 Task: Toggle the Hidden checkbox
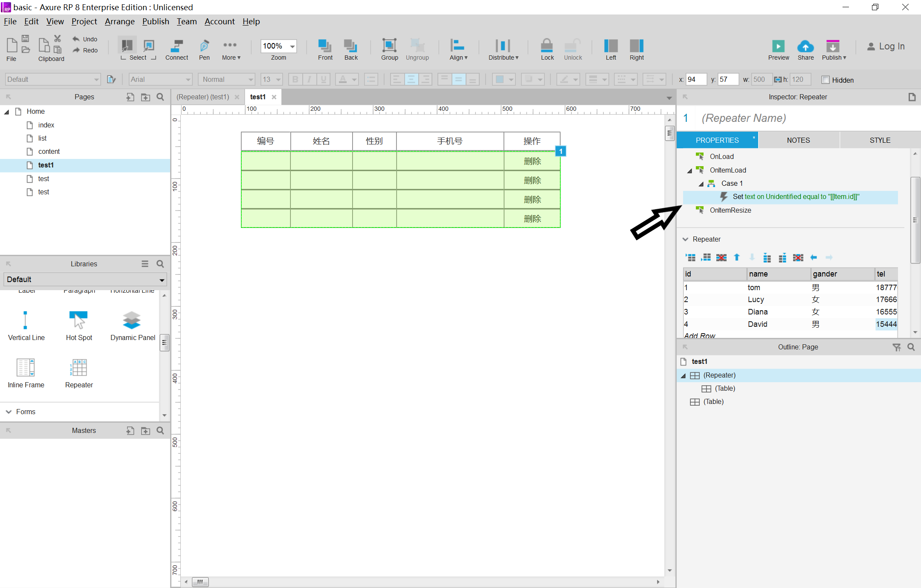pyautogui.click(x=825, y=80)
